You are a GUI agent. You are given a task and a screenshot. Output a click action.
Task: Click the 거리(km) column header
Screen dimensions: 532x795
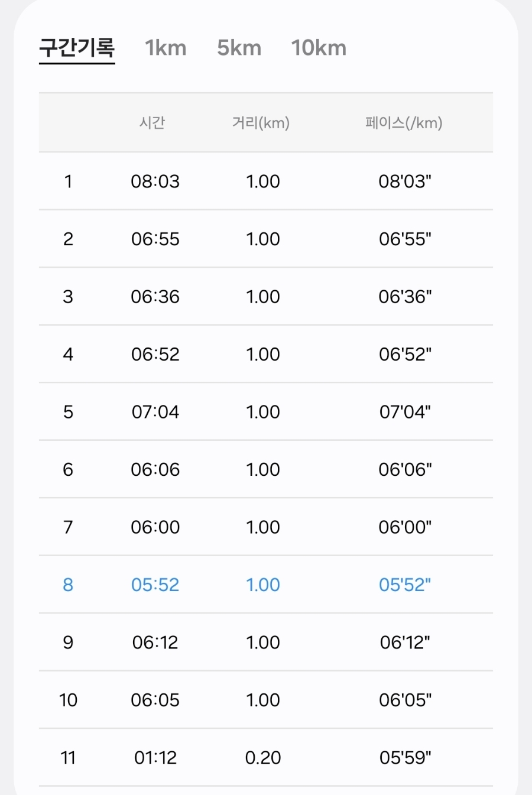coord(261,122)
